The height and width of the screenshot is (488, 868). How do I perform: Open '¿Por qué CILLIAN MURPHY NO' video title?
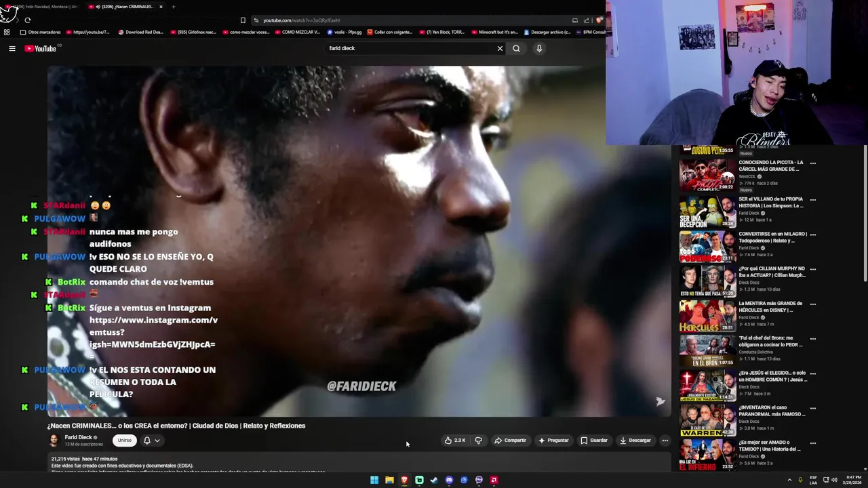[x=772, y=272]
